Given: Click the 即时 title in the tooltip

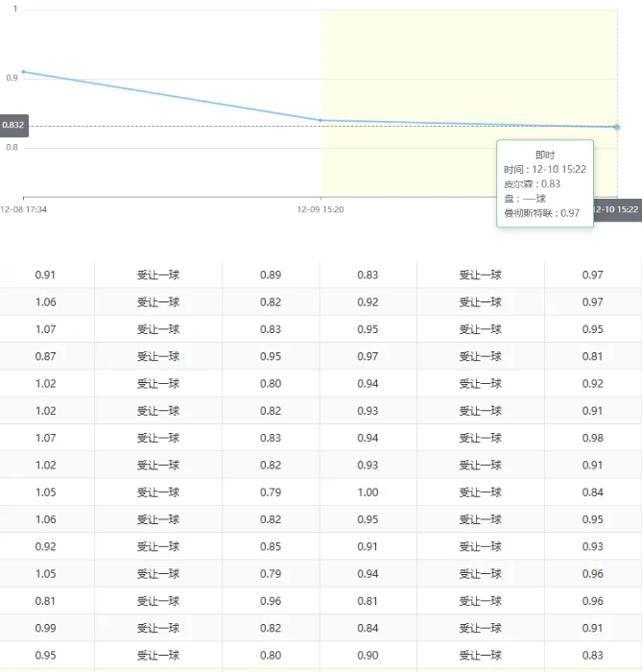Looking at the screenshot, I should pos(544,155).
